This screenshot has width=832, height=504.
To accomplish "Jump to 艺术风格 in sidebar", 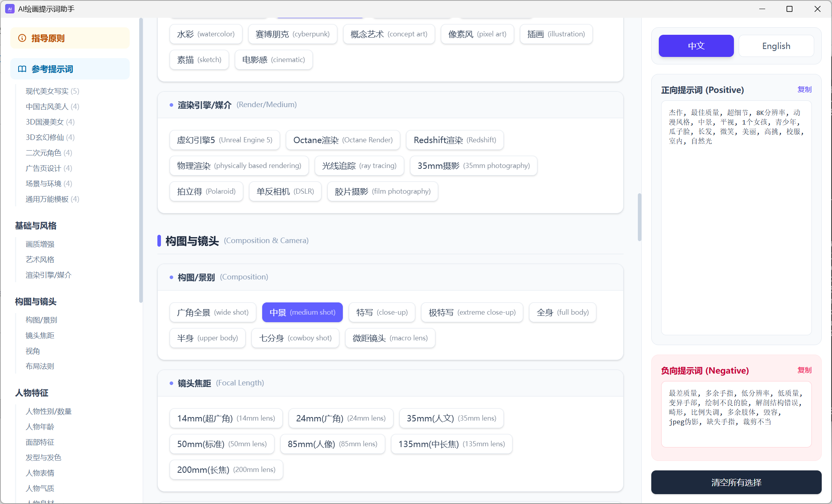I will [40, 260].
